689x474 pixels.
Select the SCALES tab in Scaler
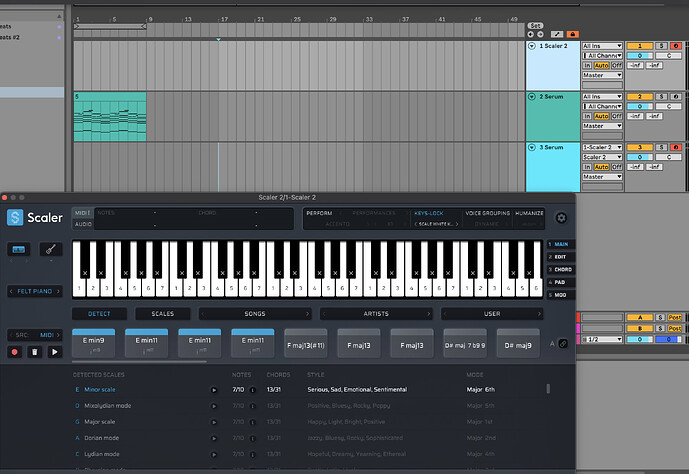pyautogui.click(x=163, y=314)
